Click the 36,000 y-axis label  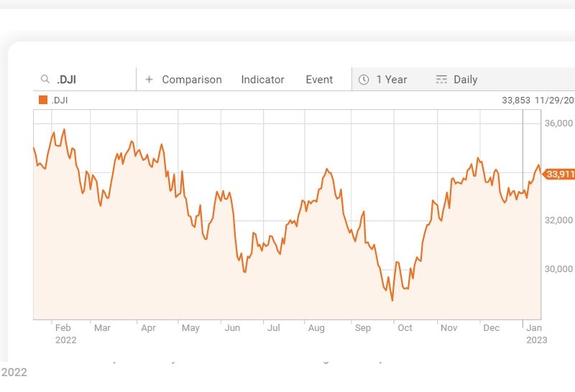pos(558,123)
